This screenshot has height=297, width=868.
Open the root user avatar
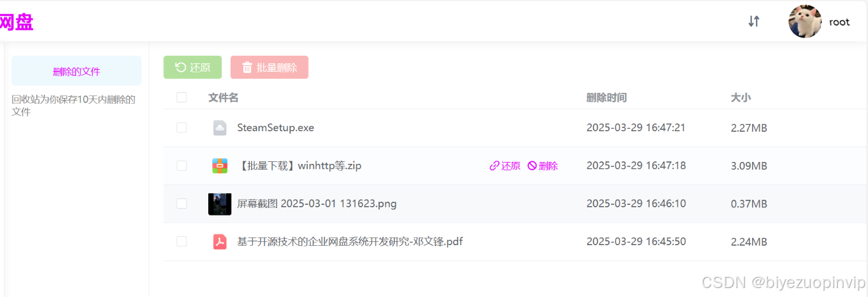(805, 22)
